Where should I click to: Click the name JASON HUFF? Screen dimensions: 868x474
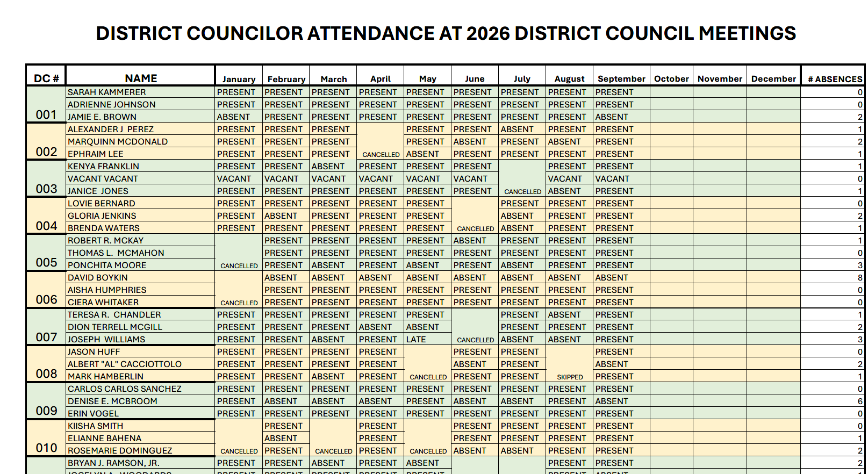pyautogui.click(x=94, y=352)
